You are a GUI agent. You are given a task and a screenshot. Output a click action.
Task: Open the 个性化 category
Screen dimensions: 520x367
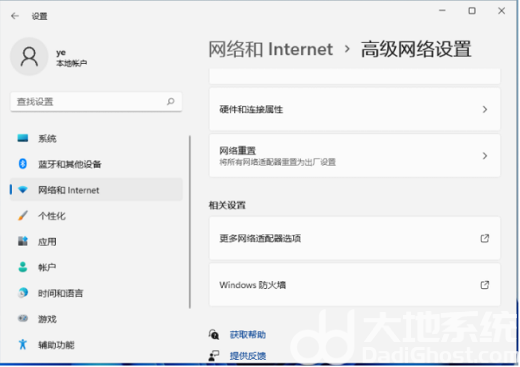pyautogui.click(x=97, y=216)
